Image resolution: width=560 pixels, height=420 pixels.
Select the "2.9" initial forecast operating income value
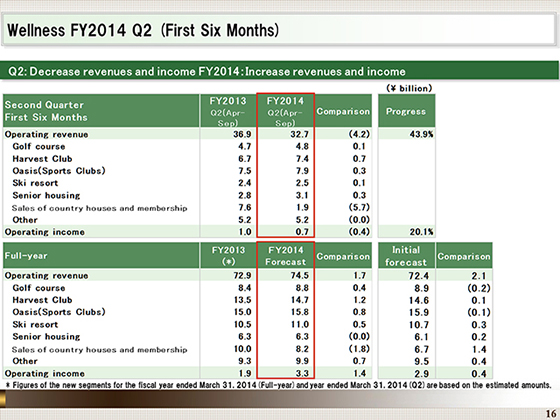422,374
